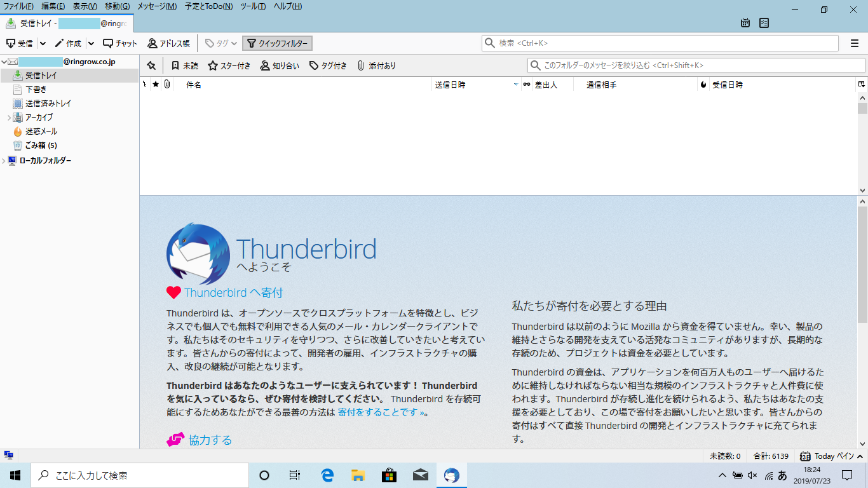Open the ファイル(F) menu

coord(18,6)
